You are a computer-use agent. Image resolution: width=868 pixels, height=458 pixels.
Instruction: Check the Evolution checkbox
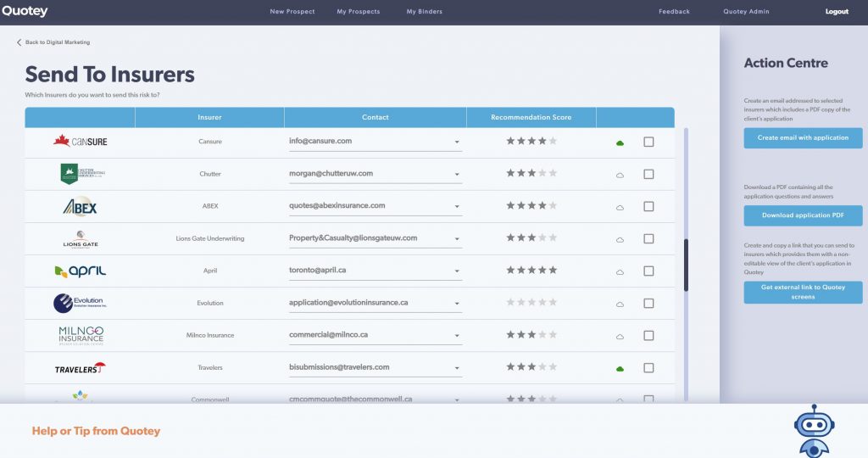pos(648,303)
